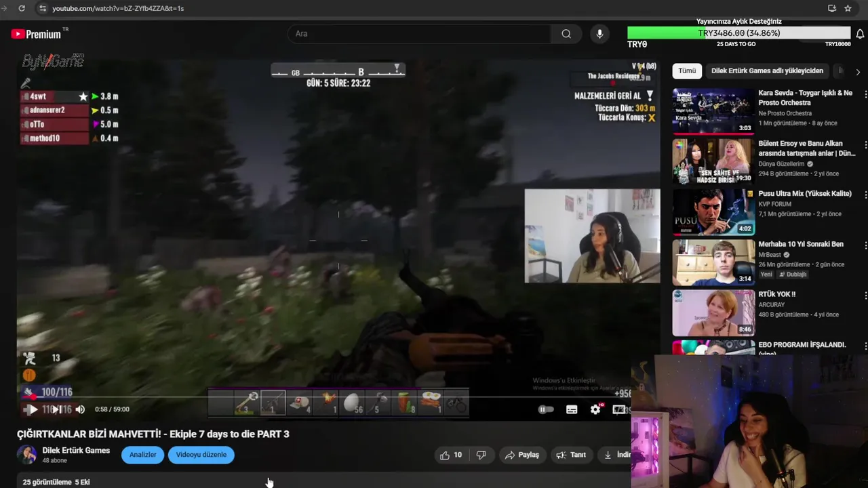This screenshot has width=868, height=488.
Task: Select 'Dilek Ertürk Games adlı yükleyiciden' chip
Action: point(767,70)
